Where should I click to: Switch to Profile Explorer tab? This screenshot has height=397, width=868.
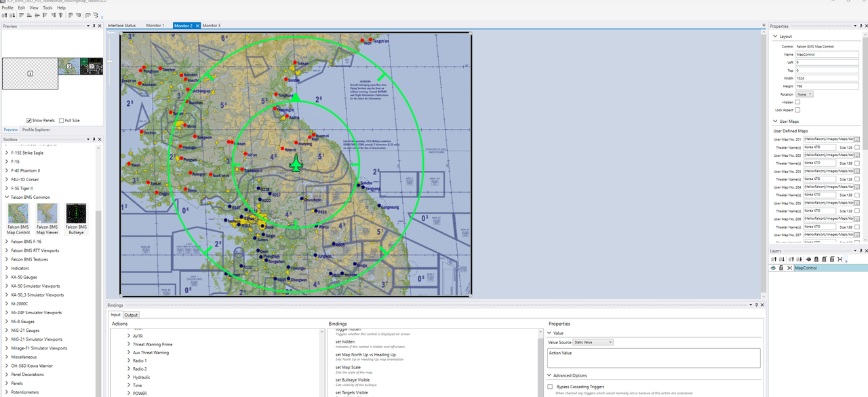coord(36,129)
